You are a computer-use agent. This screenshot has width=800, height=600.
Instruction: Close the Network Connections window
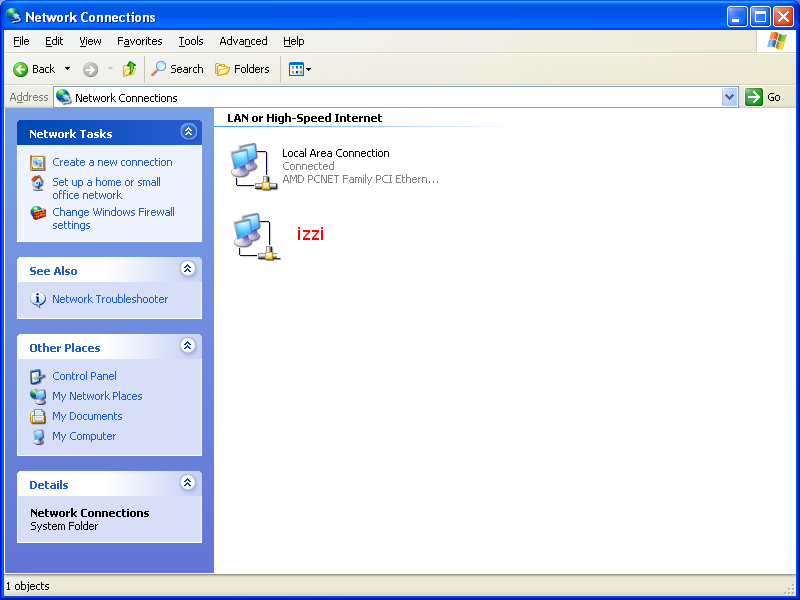[x=783, y=17]
